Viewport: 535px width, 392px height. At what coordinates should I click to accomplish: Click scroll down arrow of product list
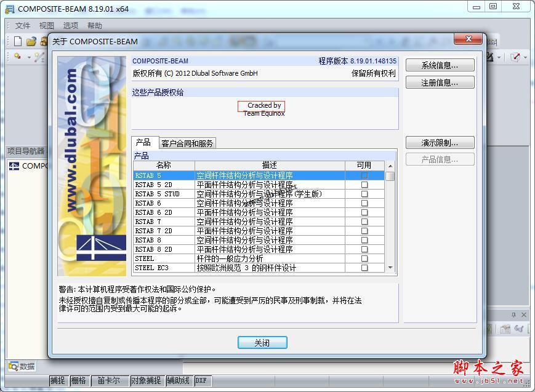390,268
